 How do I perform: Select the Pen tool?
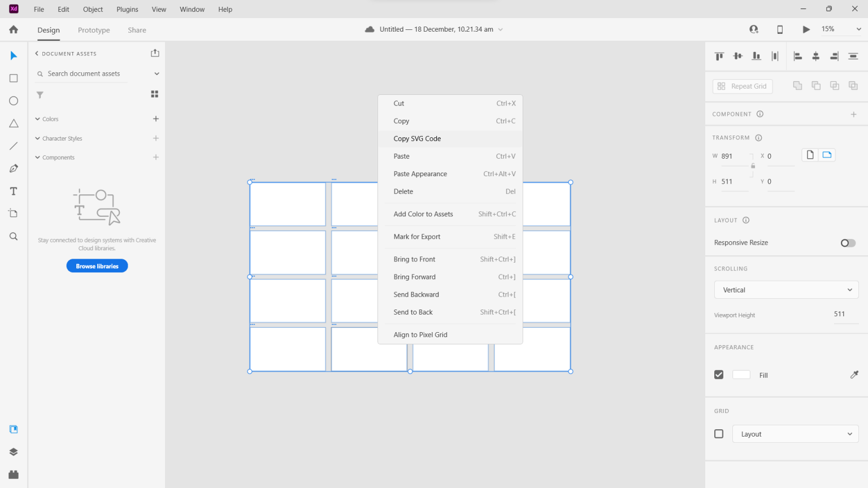(x=13, y=168)
